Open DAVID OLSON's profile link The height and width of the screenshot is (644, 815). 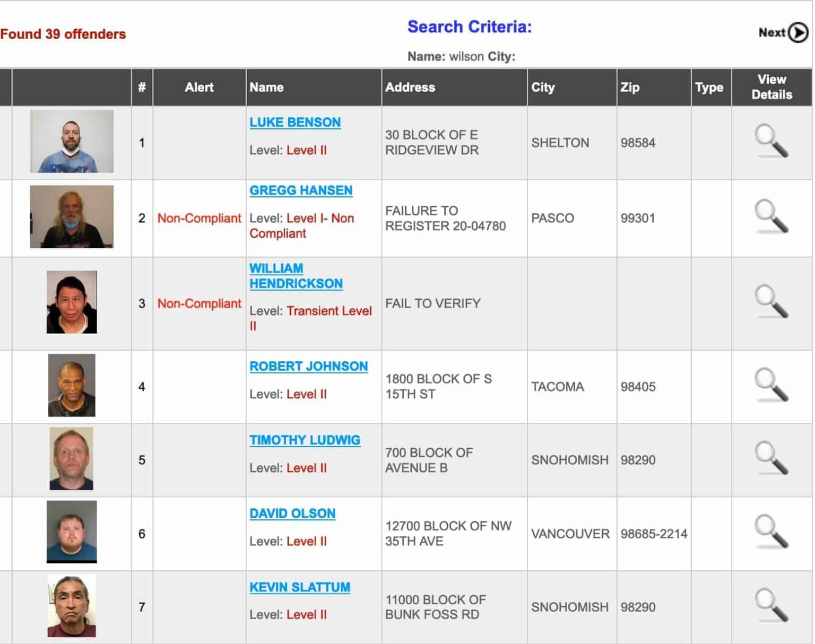click(x=292, y=513)
